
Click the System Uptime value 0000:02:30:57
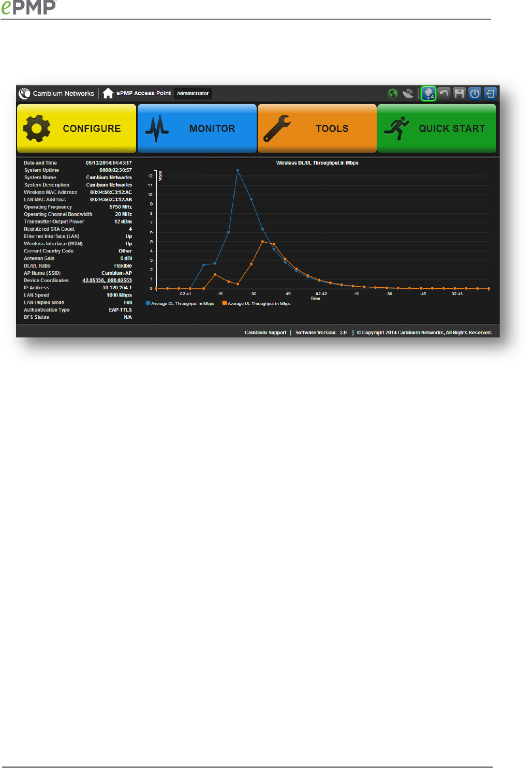pyautogui.click(x=115, y=170)
